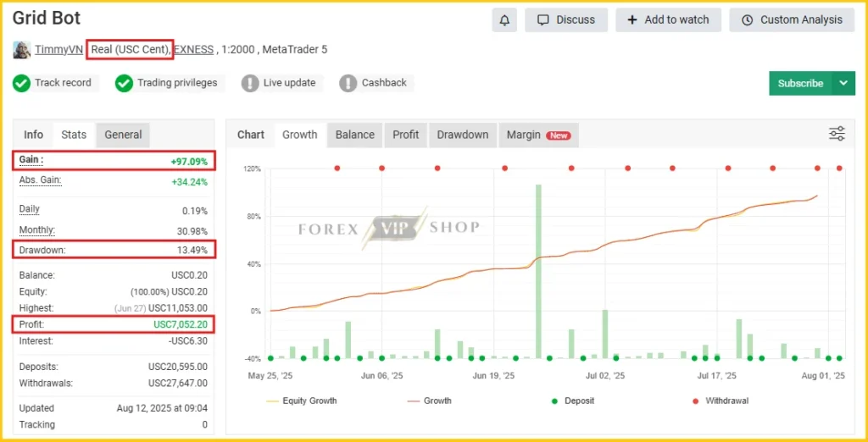Viewport: 868px width, 442px height.
Task: Click the Live update warning icon
Action: [x=250, y=83]
